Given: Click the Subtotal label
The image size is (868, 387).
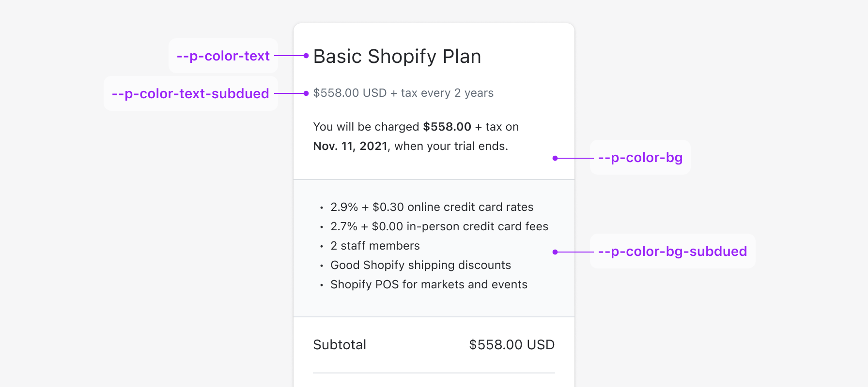Looking at the screenshot, I should [x=340, y=345].
